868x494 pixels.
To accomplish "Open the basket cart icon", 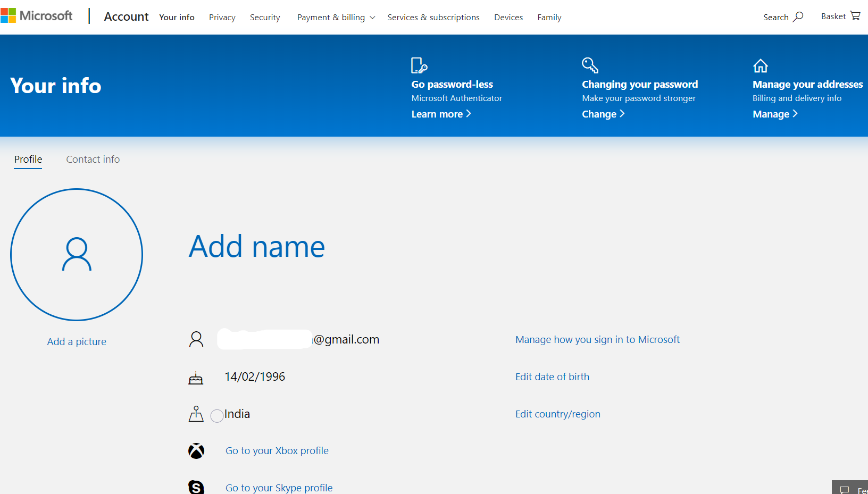I will tap(855, 16).
